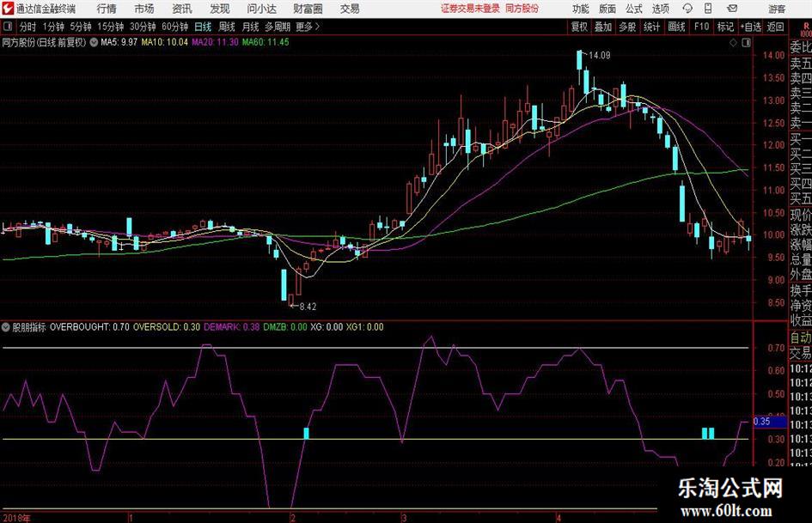Viewport: 812px width, 523px height.
Task: Switch to the 15分钟 period tab
Action: 110,27
